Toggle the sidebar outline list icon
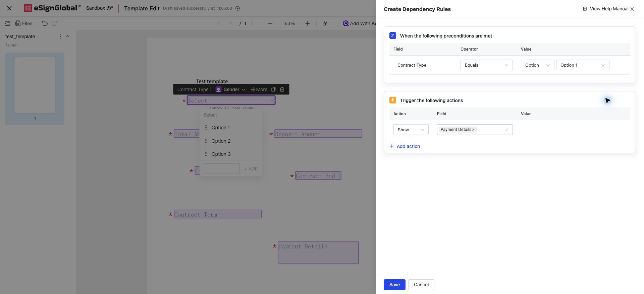Image resolution: width=644 pixels, height=294 pixels. [x=7, y=23]
